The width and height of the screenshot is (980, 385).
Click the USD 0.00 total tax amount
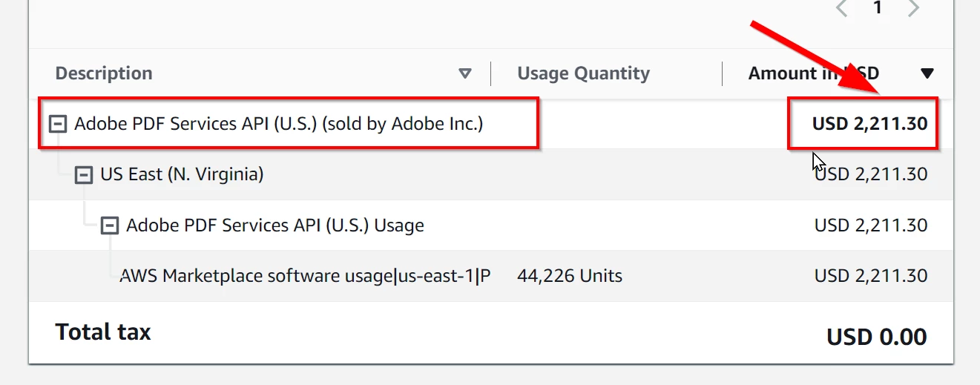coord(876,337)
